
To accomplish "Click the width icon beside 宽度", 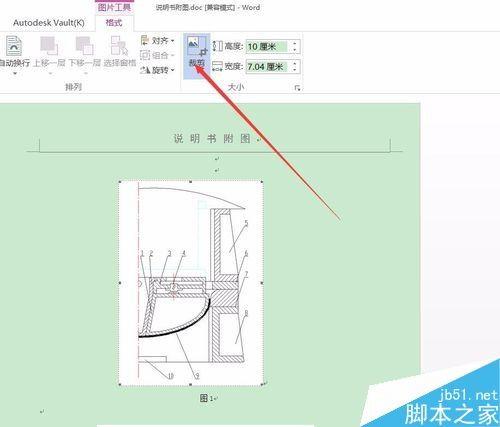I will pyautogui.click(x=217, y=66).
